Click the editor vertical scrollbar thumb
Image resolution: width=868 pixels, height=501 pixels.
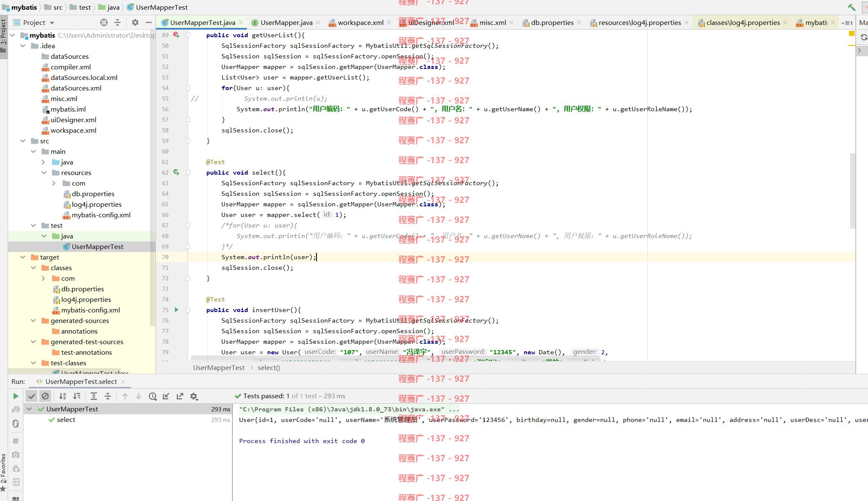852,190
